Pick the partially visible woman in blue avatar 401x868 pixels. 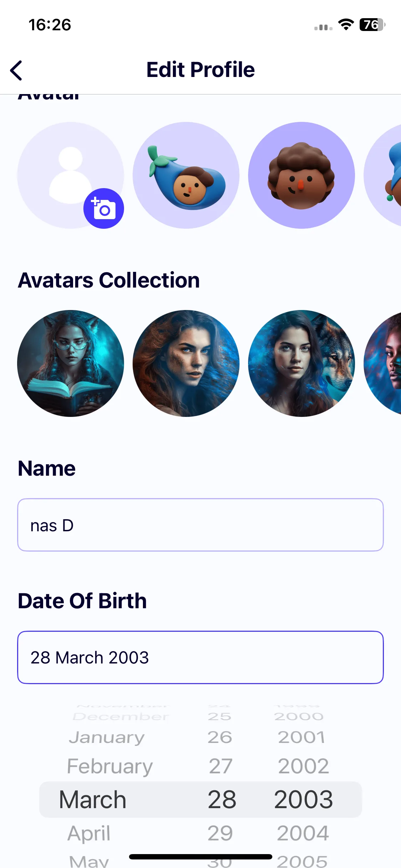click(x=383, y=363)
